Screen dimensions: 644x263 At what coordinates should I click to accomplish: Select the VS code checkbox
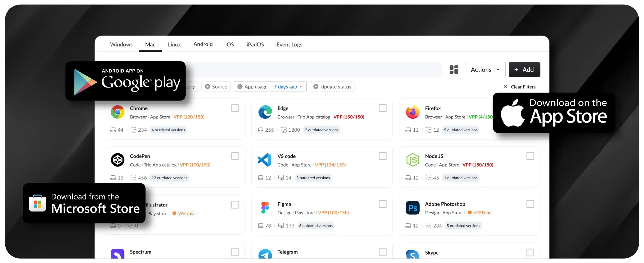click(383, 156)
